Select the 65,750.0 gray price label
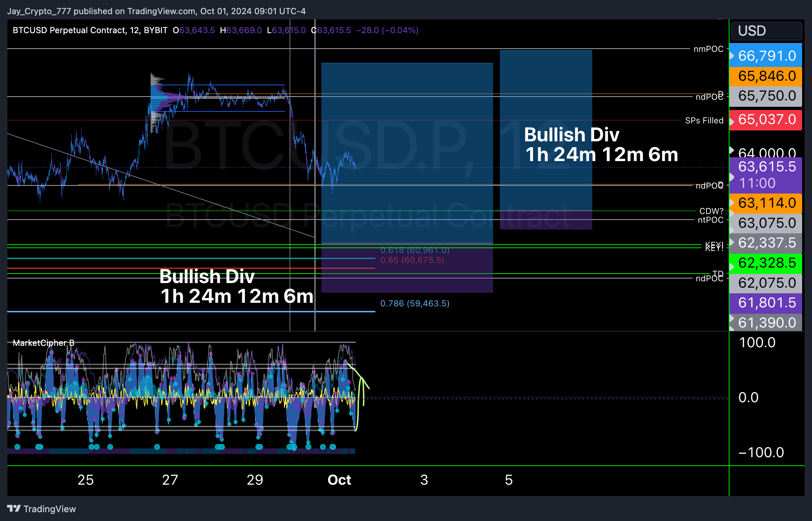This screenshot has height=521, width=812. [x=766, y=96]
